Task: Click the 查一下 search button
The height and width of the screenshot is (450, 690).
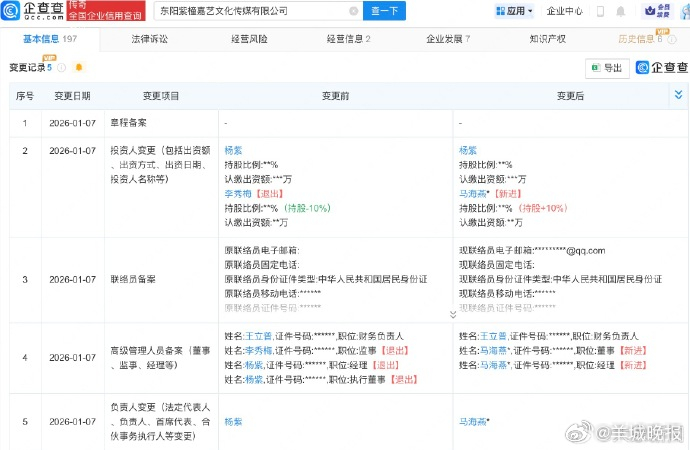Action: click(384, 11)
